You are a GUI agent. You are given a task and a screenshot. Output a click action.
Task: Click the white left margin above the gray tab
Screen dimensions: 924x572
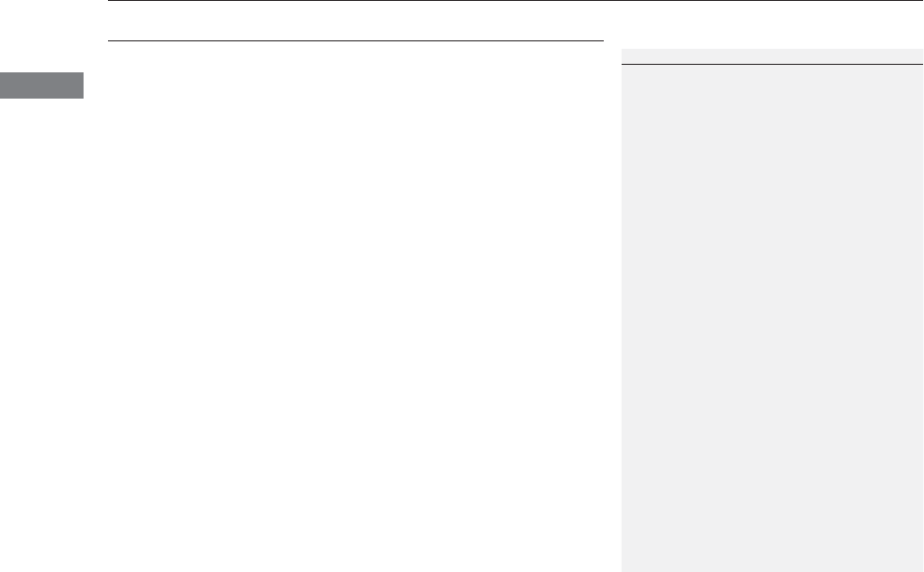coord(41,36)
